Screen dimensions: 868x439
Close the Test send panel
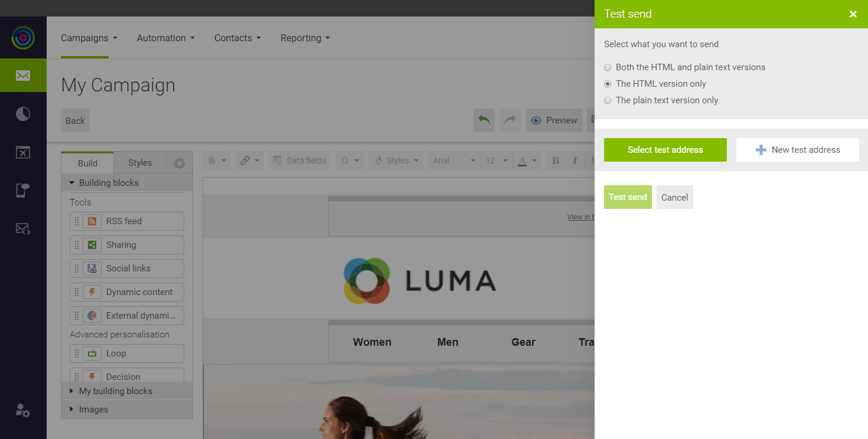(853, 14)
